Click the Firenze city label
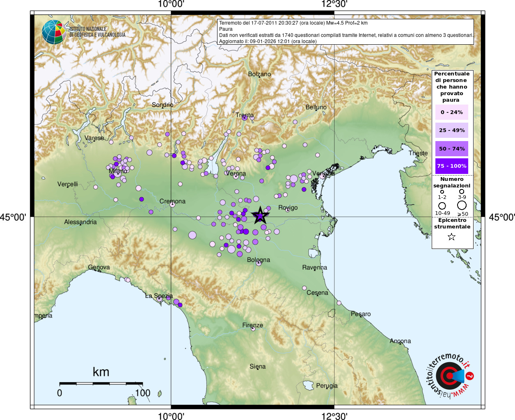The height and width of the screenshot is (420, 515). [x=252, y=325]
